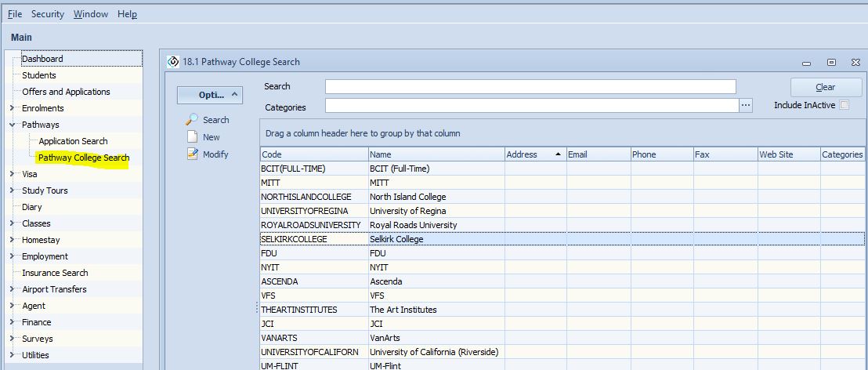The image size is (868, 370).
Task: Expand the Finance tree node
Action: [x=12, y=322]
